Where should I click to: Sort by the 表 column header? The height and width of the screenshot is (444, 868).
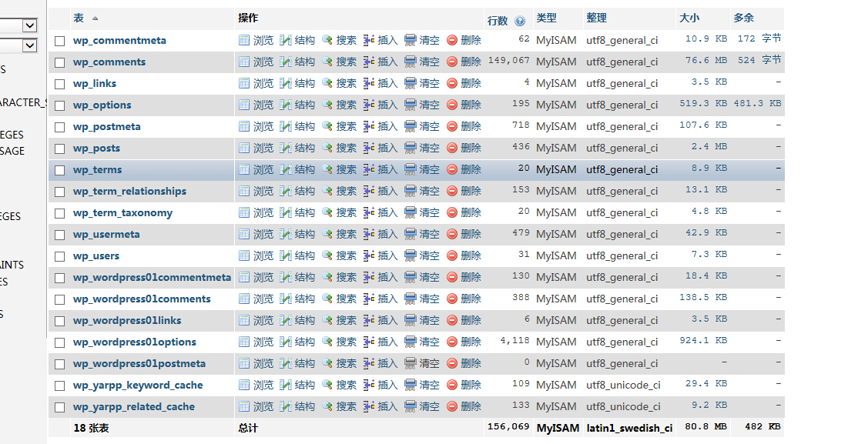pos(79,18)
